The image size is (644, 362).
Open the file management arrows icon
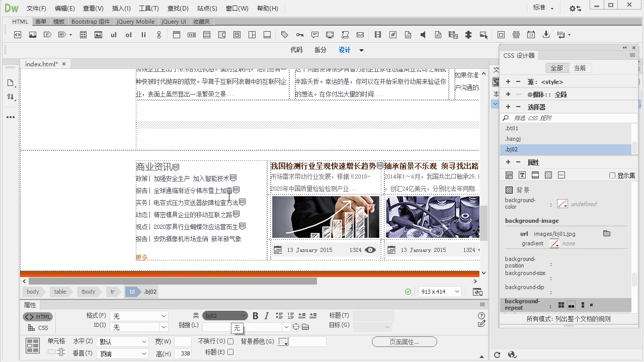click(x=11, y=97)
